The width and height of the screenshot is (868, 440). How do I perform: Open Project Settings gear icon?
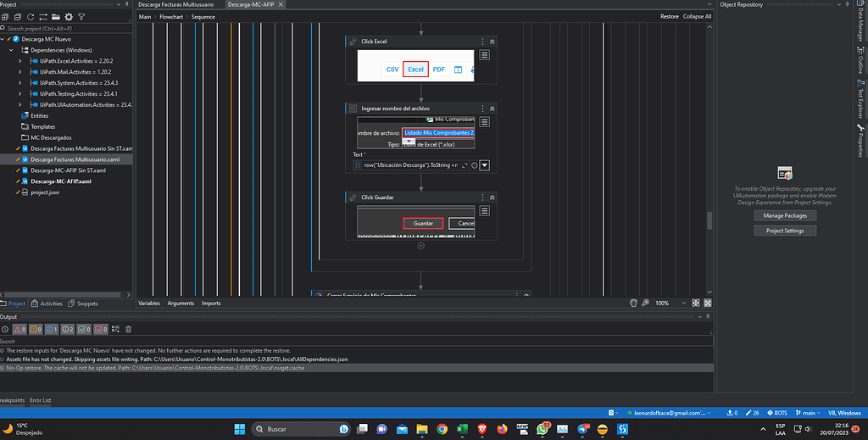click(69, 16)
